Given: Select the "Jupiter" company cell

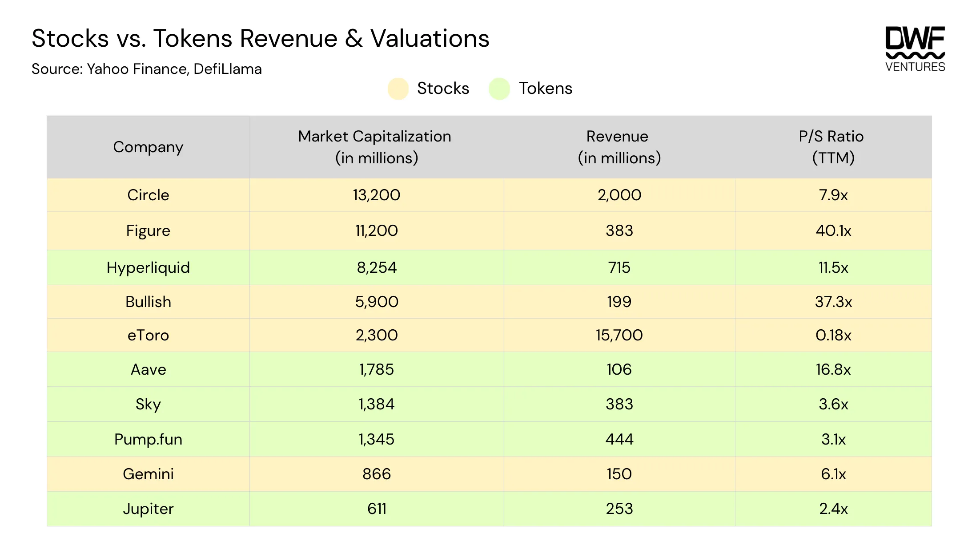Looking at the screenshot, I should pos(148,509).
